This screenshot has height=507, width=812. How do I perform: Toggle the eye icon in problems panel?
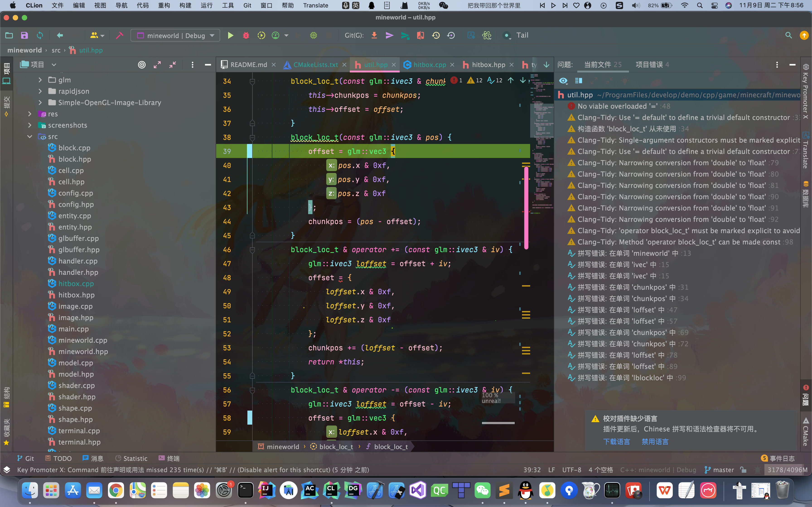563,81
